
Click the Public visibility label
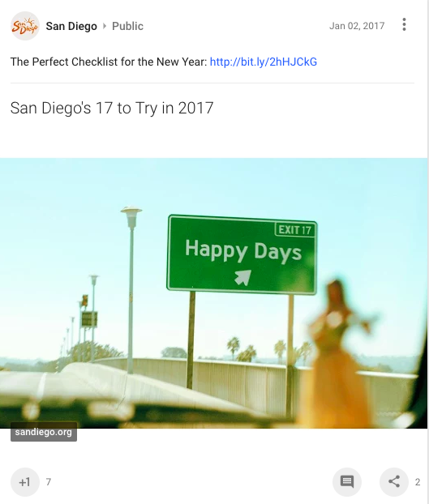127,26
